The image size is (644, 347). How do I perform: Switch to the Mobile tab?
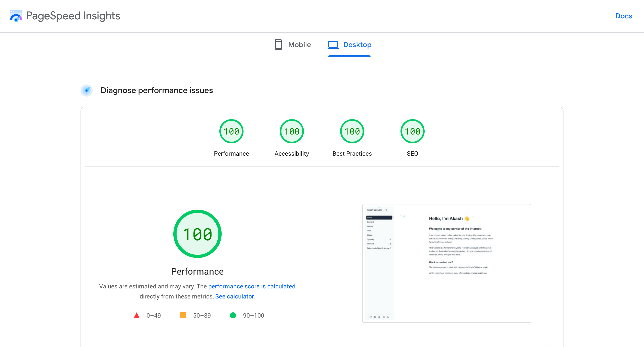(x=299, y=45)
